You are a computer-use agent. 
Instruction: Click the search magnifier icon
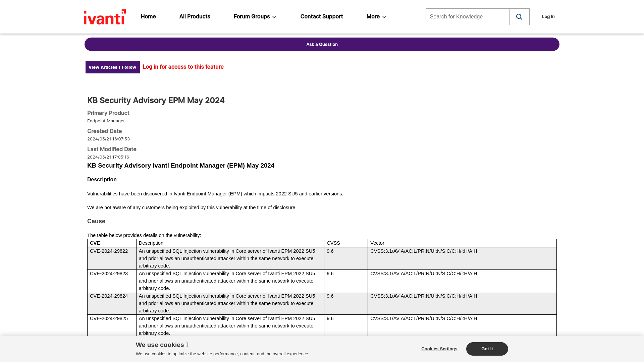[519, 16]
